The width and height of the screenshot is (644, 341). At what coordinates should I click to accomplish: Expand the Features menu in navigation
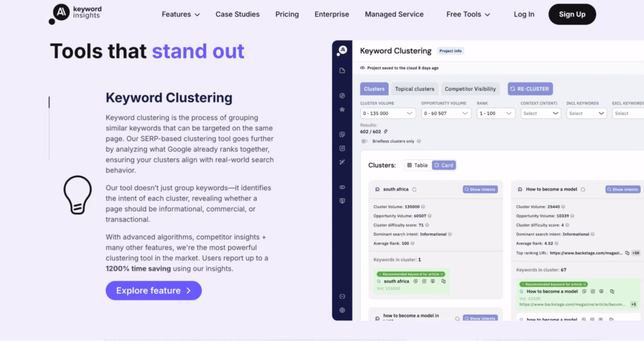[x=180, y=14]
